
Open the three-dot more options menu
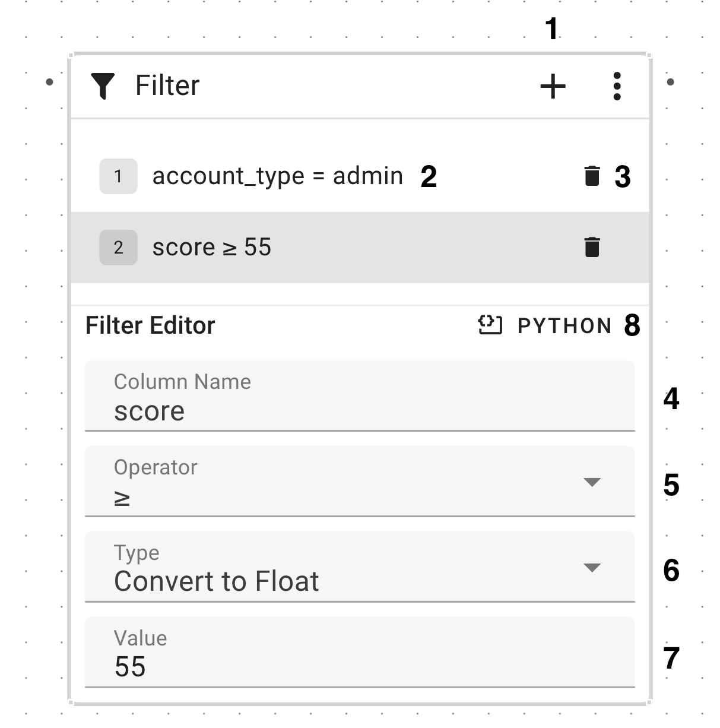pyautogui.click(x=617, y=87)
